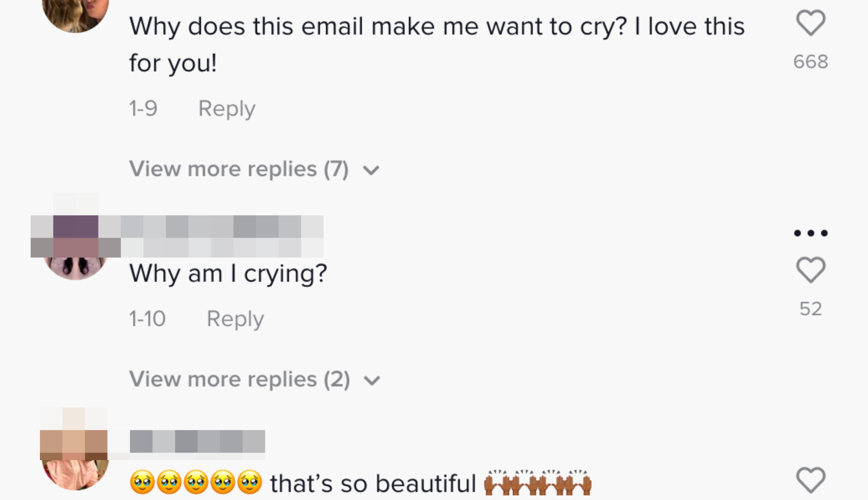Click the 668 like count

point(811,62)
